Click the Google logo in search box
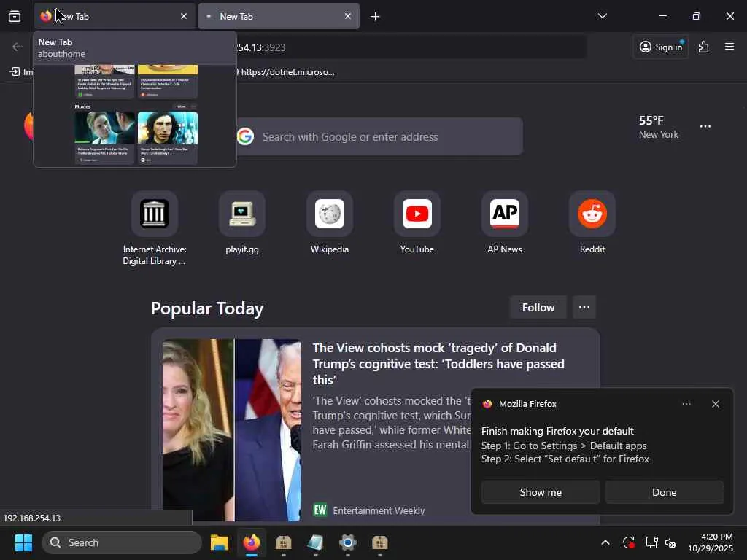Image resolution: width=747 pixels, height=560 pixels. tap(245, 136)
